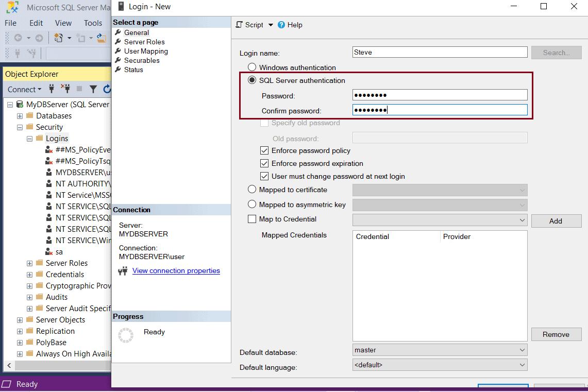Click the Connect plug icon in Object Explorer
588x392 pixels.
52,89
